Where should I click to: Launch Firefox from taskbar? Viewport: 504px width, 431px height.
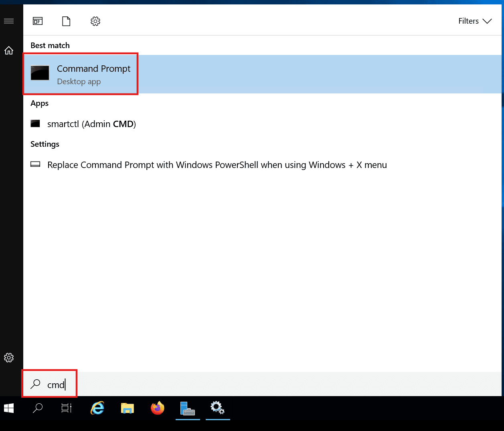tap(157, 409)
